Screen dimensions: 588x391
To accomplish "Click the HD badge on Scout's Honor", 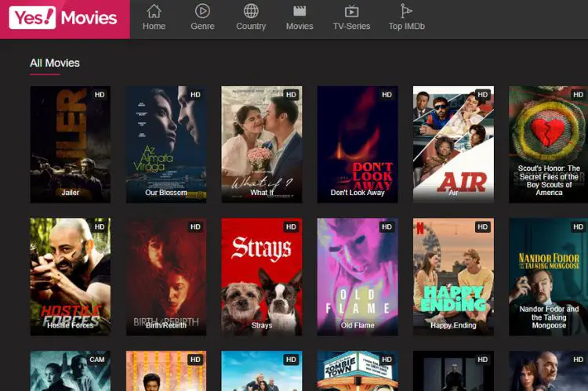I will (579, 95).
